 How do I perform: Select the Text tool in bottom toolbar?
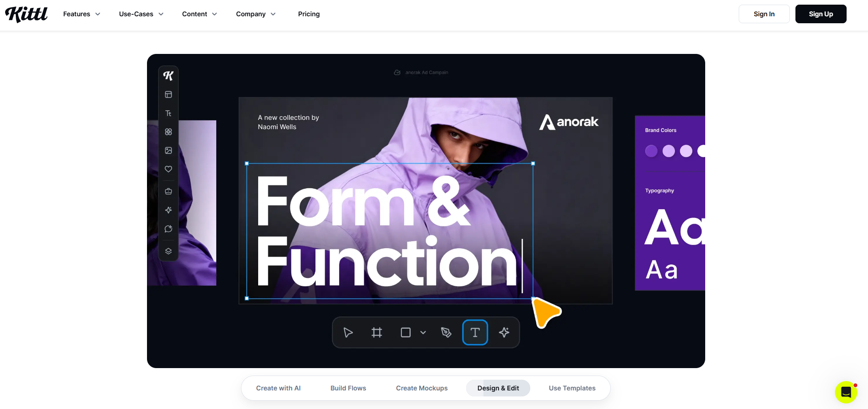coord(475,332)
